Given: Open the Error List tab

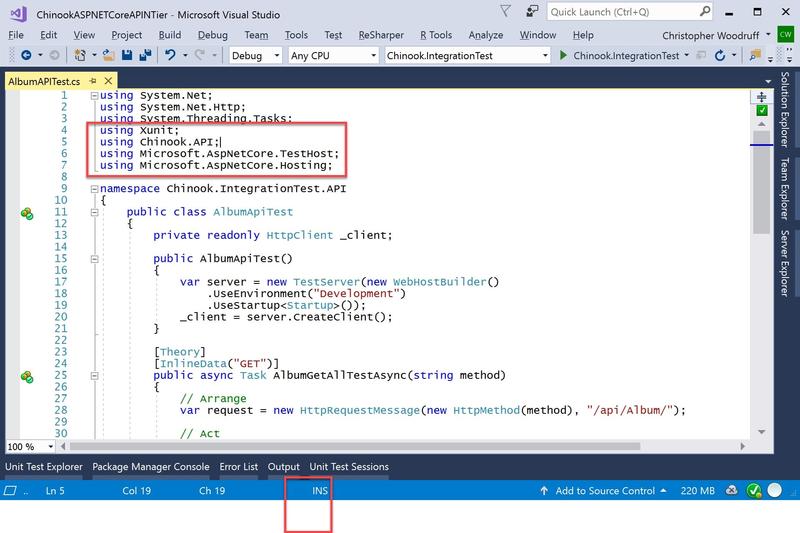Looking at the screenshot, I should [239, 467].
